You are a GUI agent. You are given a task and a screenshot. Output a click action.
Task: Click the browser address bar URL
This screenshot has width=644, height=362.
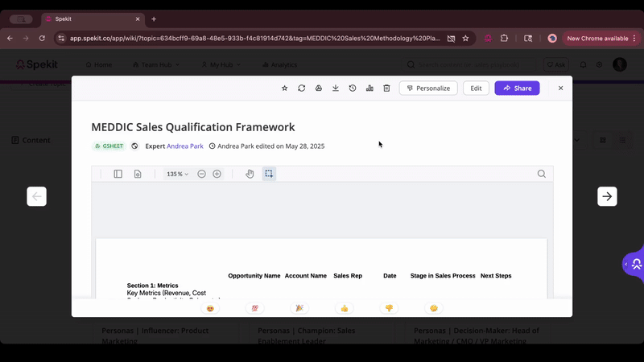[x=254, y=38]
